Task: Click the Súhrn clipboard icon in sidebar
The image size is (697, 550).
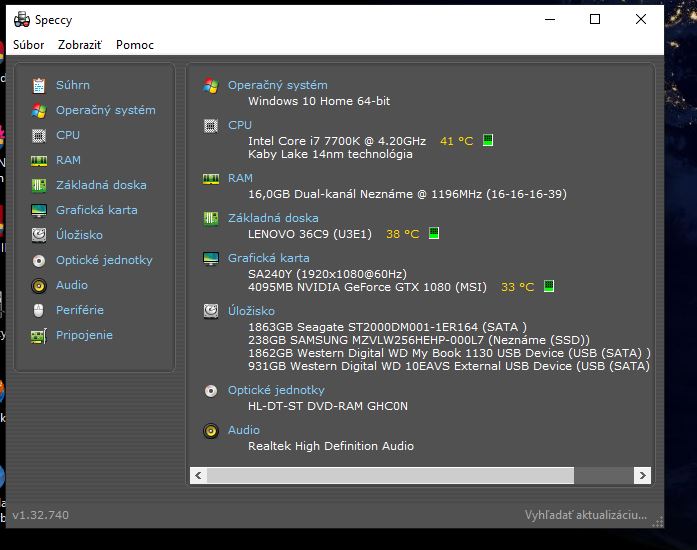Action: (x=39, y=85)
